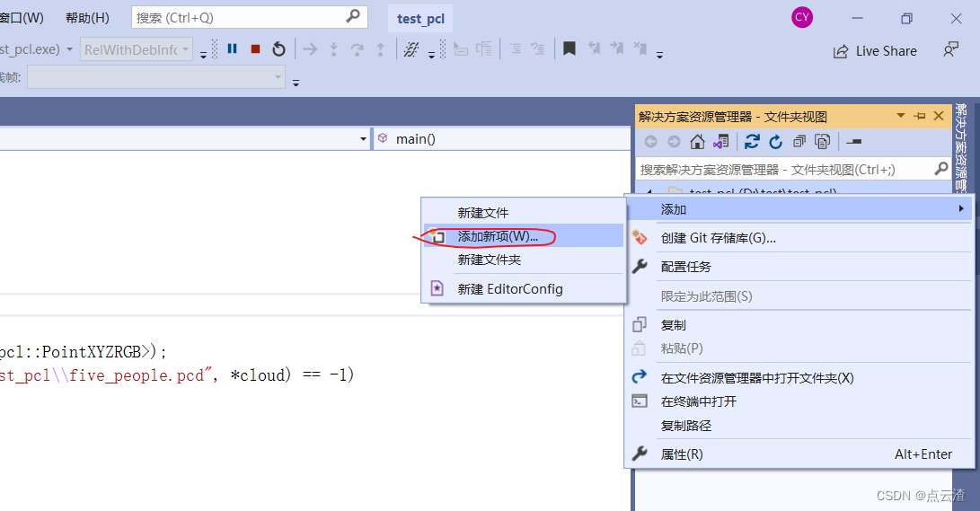Go to the previous bookmark
980x511 pixels.
(594, 48)
